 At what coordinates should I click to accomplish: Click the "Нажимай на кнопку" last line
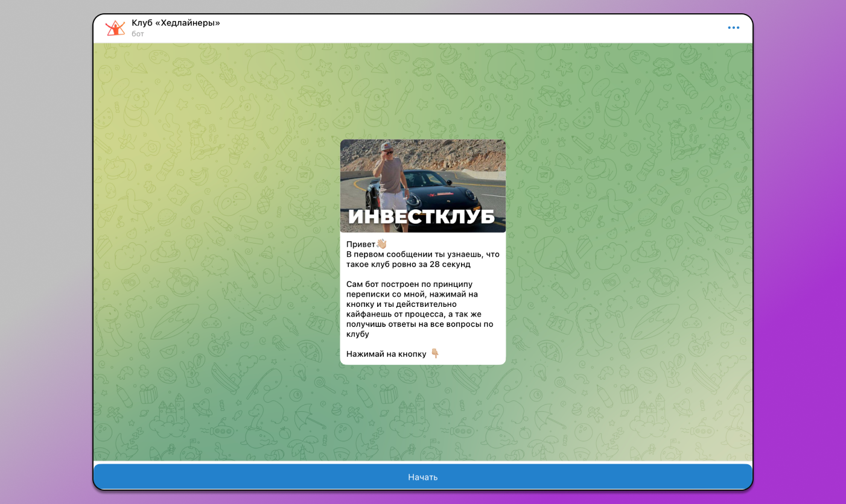point(386,354)
